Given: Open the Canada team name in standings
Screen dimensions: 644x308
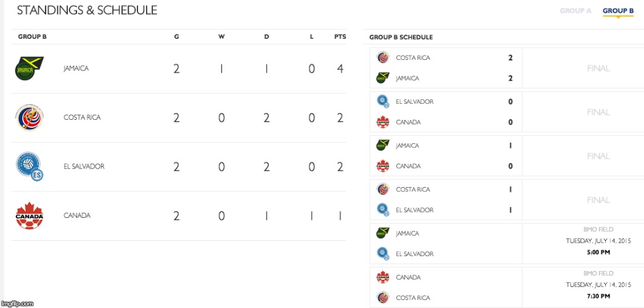Looking at the screenshot, I should click(77, 215).
